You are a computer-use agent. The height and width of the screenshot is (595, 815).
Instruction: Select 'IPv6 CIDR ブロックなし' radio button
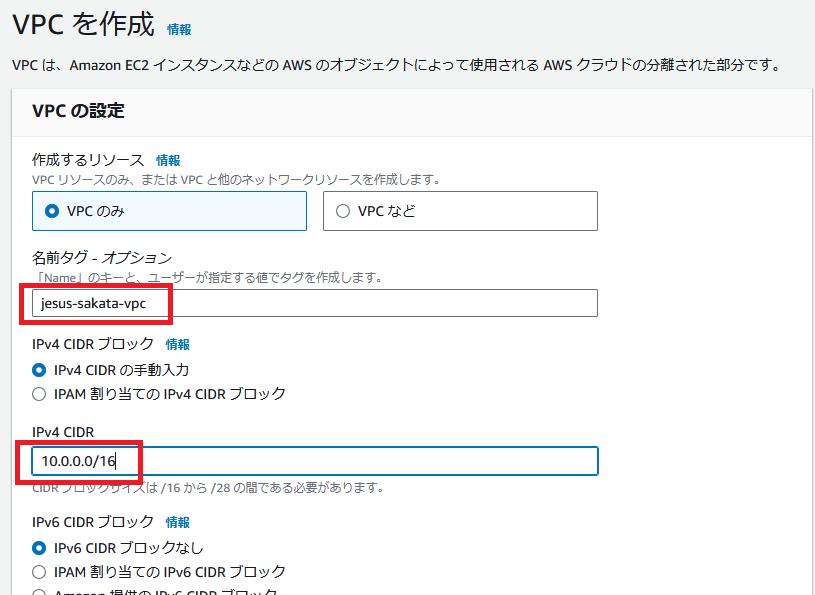tap(39, 548)
